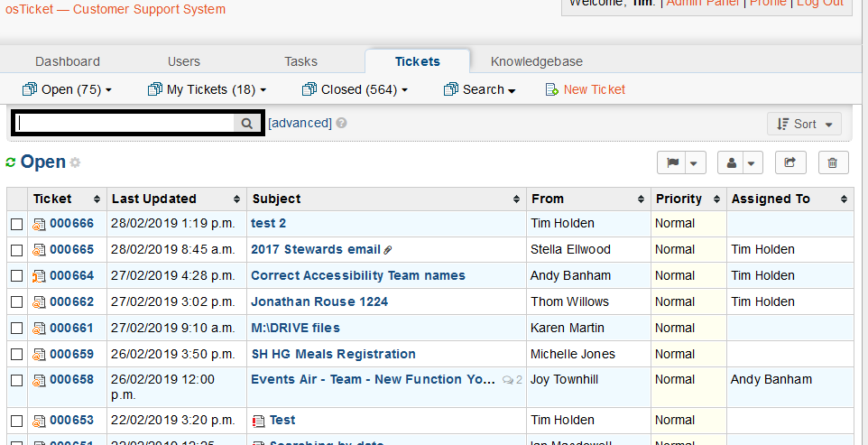Check the box for ticket 000659
Screen dimensions: 868x445
click(x=16, y=355)
